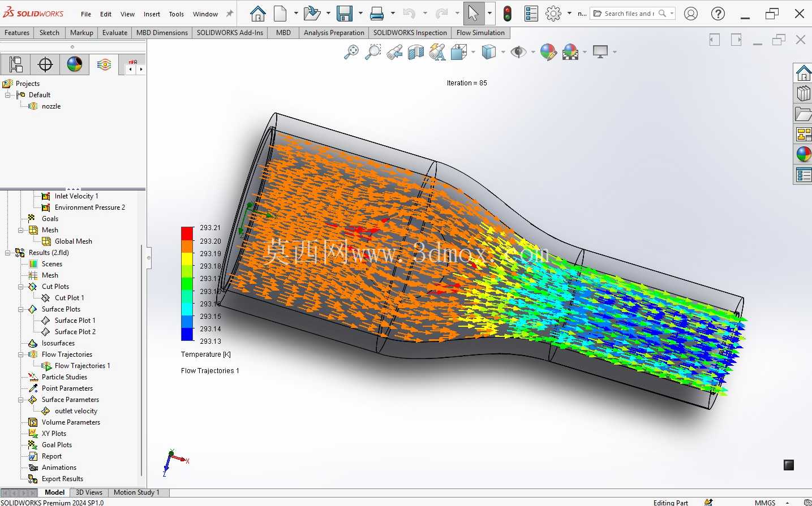Collapse the Surface Plots node
812x506 pixels.
tap(21, 309)
